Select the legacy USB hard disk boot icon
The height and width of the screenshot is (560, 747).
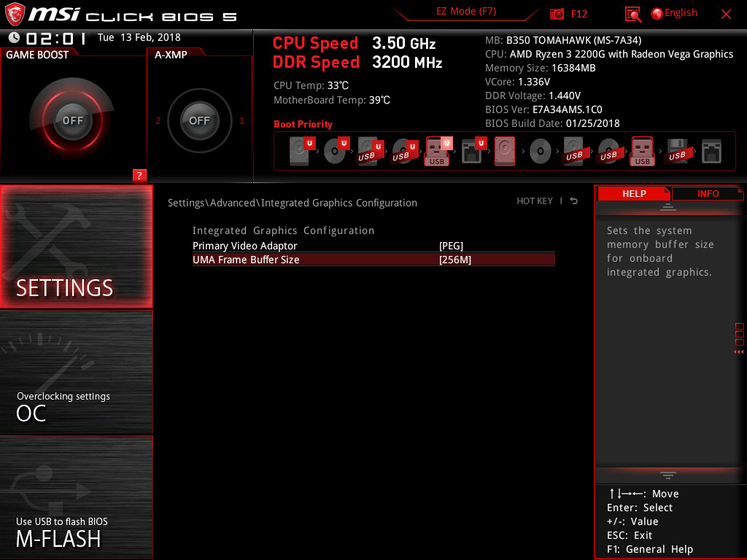point(574,151)
